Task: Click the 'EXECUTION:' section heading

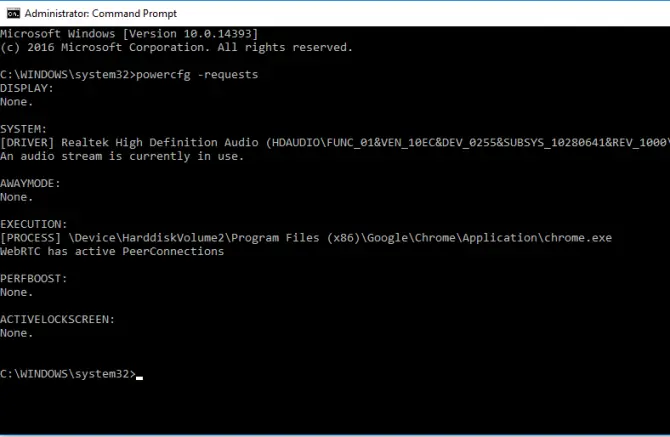Action: pyautogui.click(x=34, y=224)
